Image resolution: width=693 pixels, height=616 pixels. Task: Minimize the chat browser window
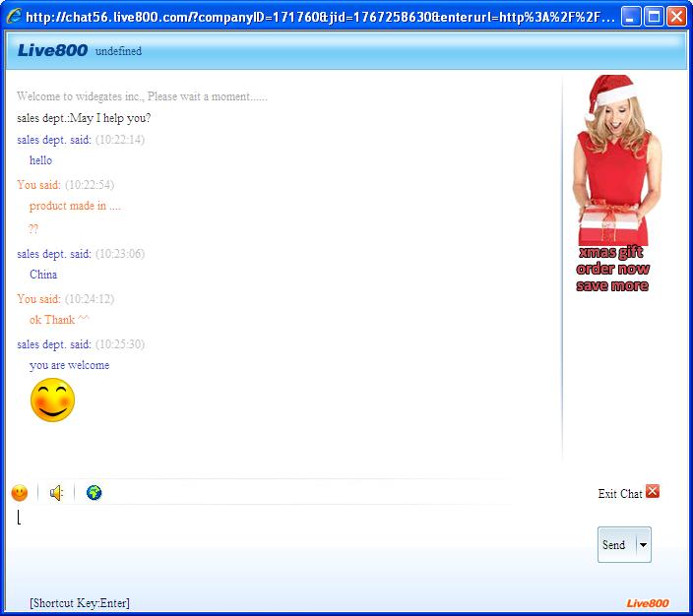[x=631, y=17]
